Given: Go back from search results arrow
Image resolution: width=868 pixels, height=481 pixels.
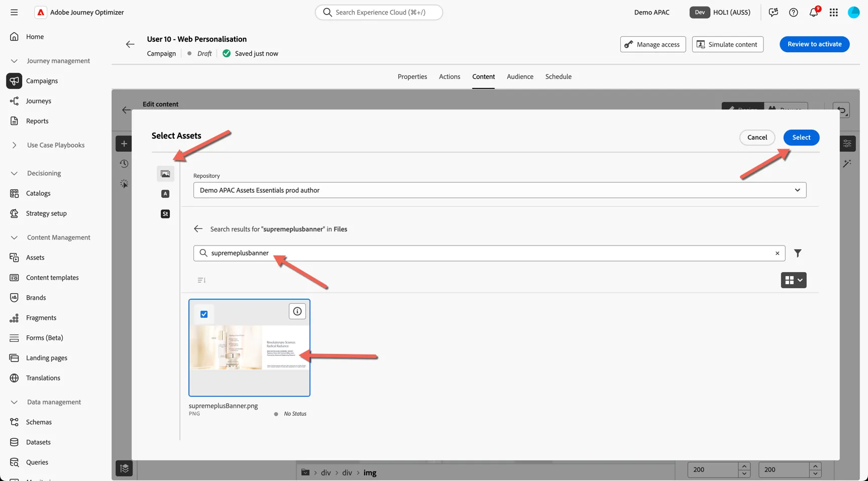Looking at the screenshot, I should tap(198, 229).
